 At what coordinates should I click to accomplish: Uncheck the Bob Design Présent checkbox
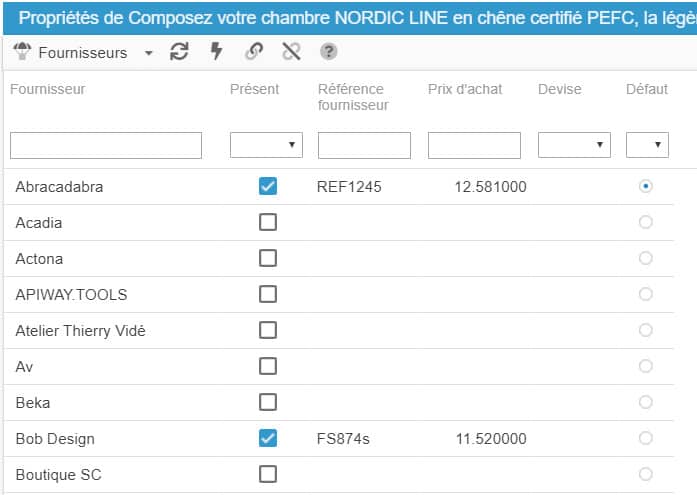coord(268,438)
